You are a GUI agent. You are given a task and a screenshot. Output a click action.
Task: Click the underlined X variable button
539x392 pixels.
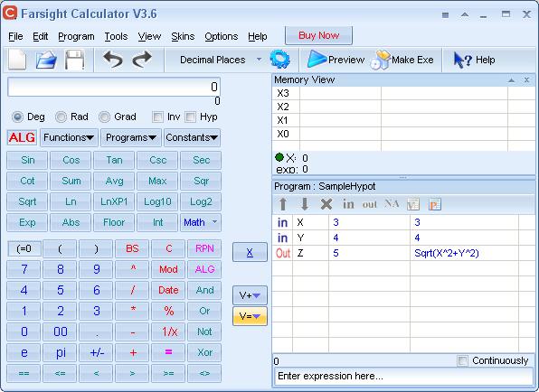pyautogui.click(x=250, y=252)
